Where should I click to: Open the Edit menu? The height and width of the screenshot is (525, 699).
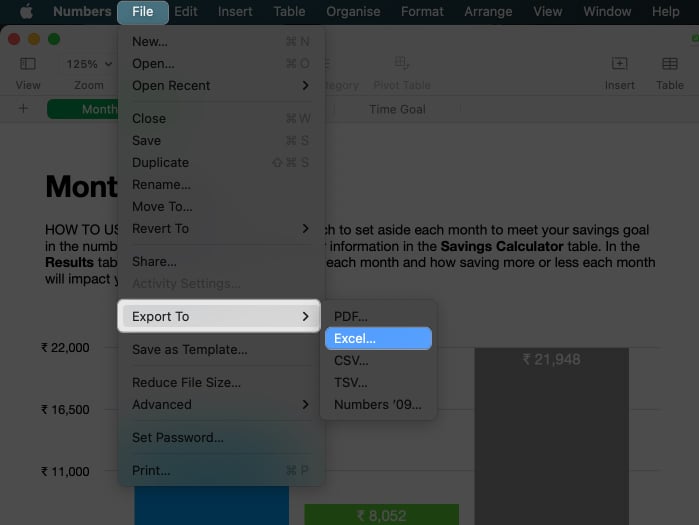point(185,12)
